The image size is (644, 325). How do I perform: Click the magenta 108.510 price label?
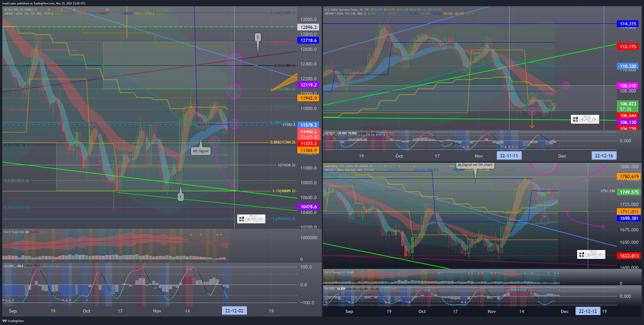pos(627,86)
